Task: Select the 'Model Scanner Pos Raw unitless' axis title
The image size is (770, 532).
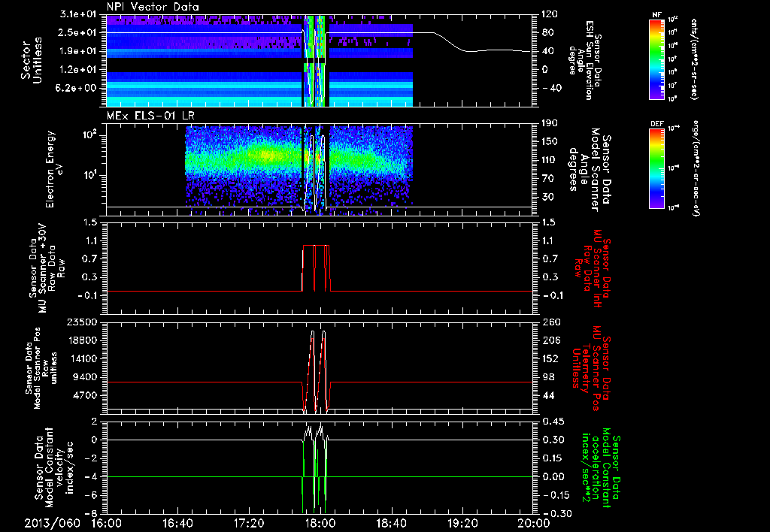Action: pyautogui.click(x=41, y=368)
